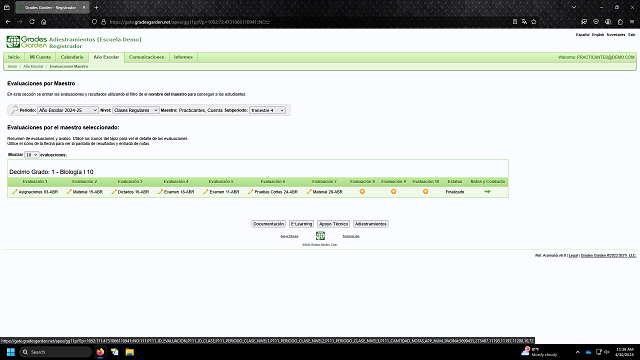Open the Firefox extensions icon
The image size is (640, 360).
620,22
